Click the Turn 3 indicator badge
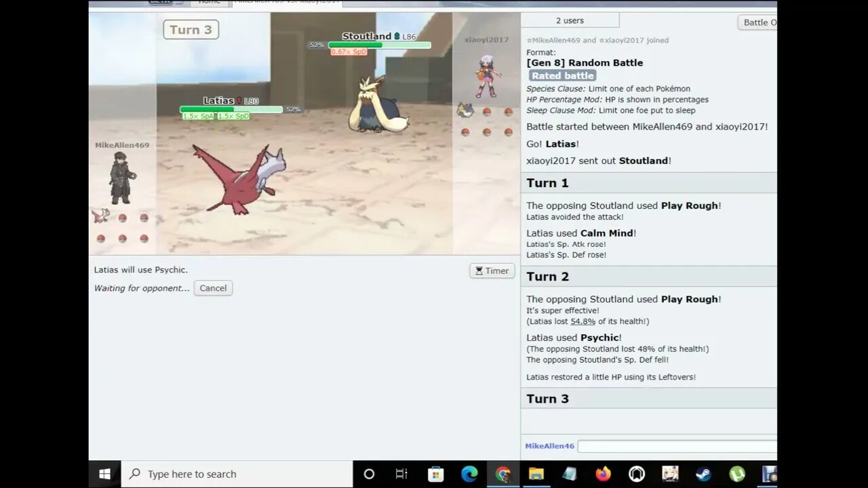Image resolution: width=868 pixels, height=488 pixels. click(x=191, y=29)
